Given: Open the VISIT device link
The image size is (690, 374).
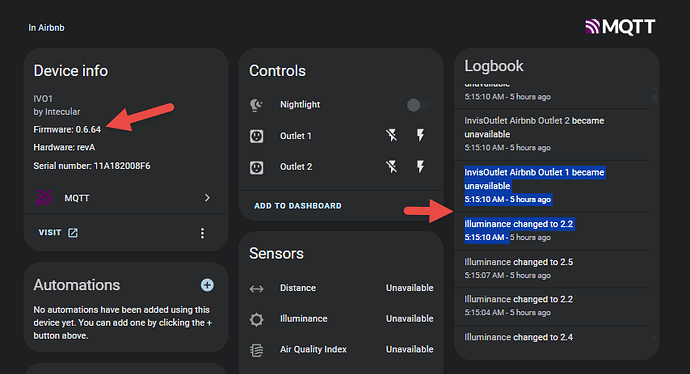Looking at the screenshot, I should 58,232.
